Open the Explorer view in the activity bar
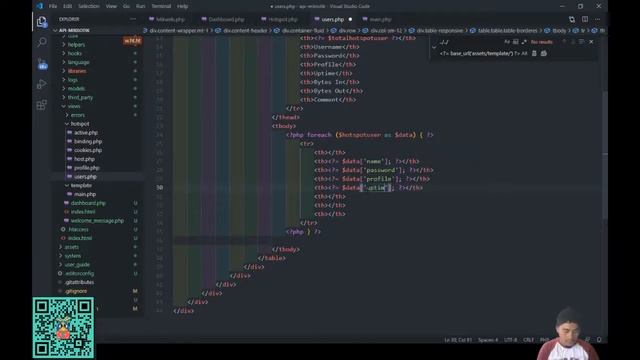The image size is (640, 360). [42, 22]
